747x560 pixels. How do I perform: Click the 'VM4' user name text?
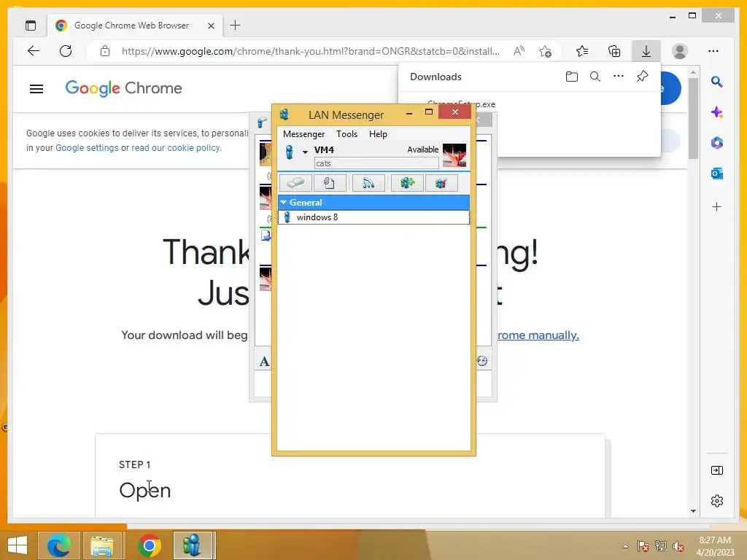(324, 149)
